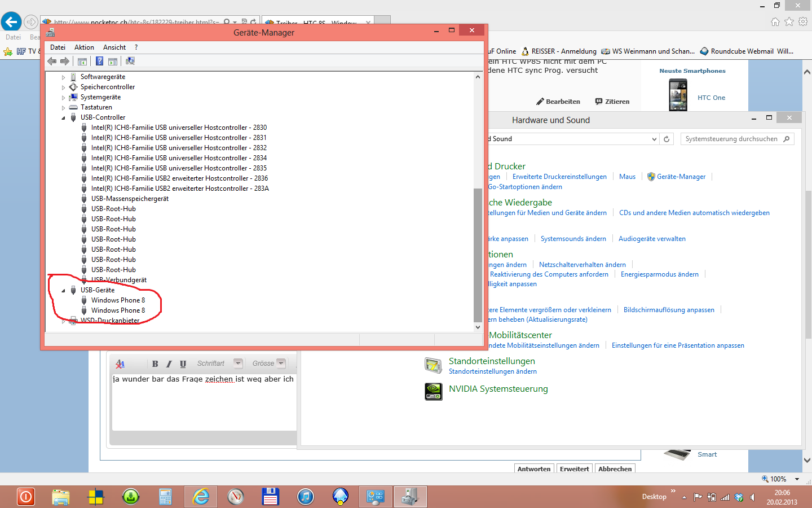Open the Datei menu in Geräte-Manager

coord(58,47)
